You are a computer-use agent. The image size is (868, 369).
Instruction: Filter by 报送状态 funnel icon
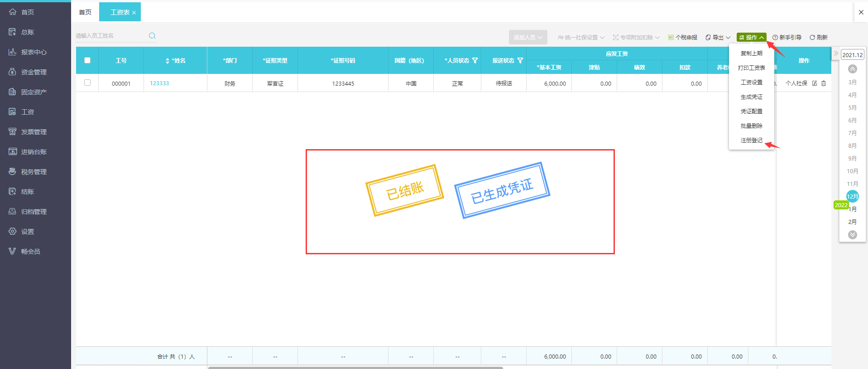520,61
